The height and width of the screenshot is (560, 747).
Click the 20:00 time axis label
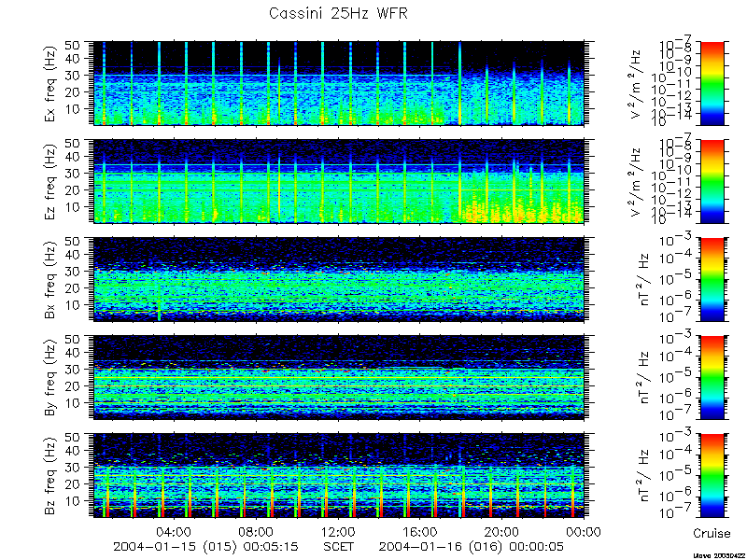502,531
